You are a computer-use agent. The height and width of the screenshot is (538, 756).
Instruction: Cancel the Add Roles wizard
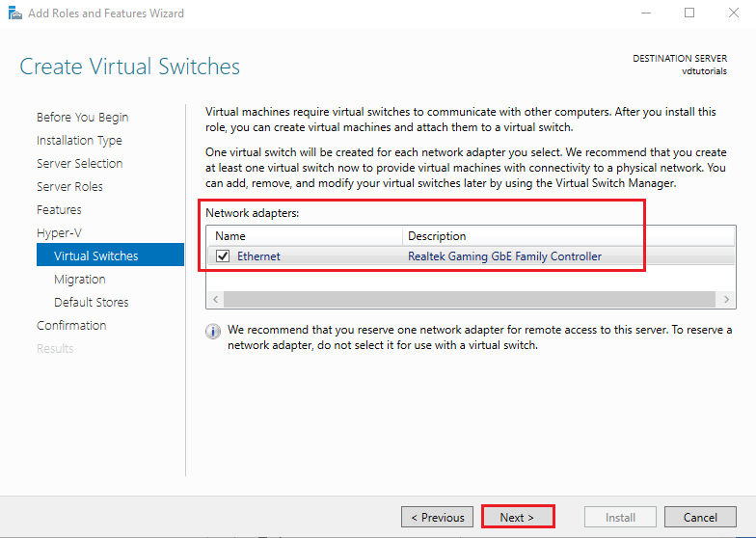[700, 517]
